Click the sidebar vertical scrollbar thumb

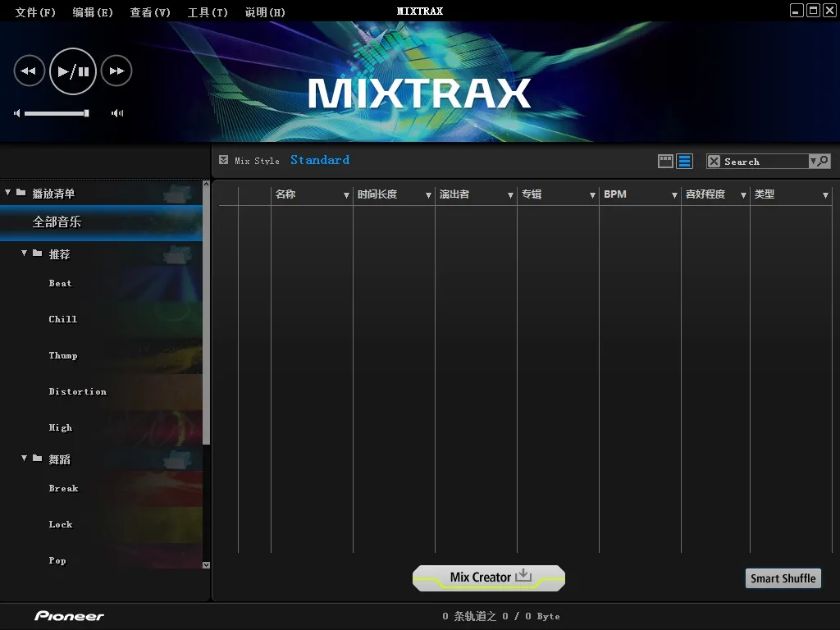[206, 316]
